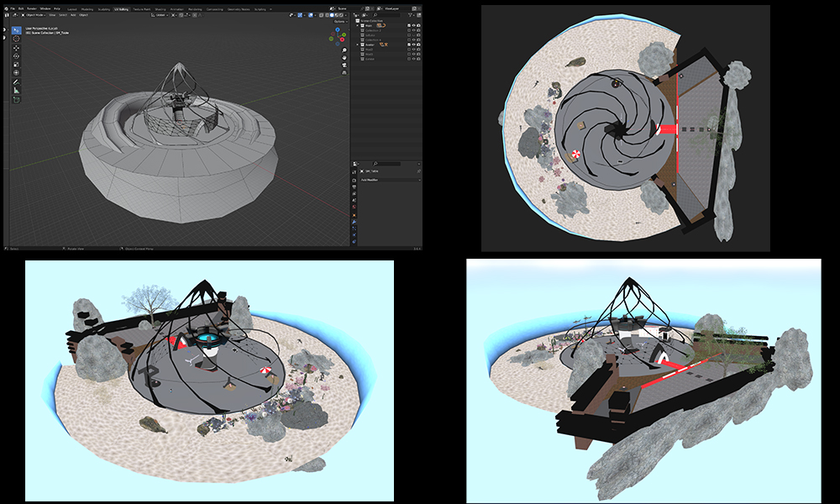Select the Cursor tool in the viewport toolbar
Image resolution: width=840 pixels, height=504 pixels.
[16, 38]
